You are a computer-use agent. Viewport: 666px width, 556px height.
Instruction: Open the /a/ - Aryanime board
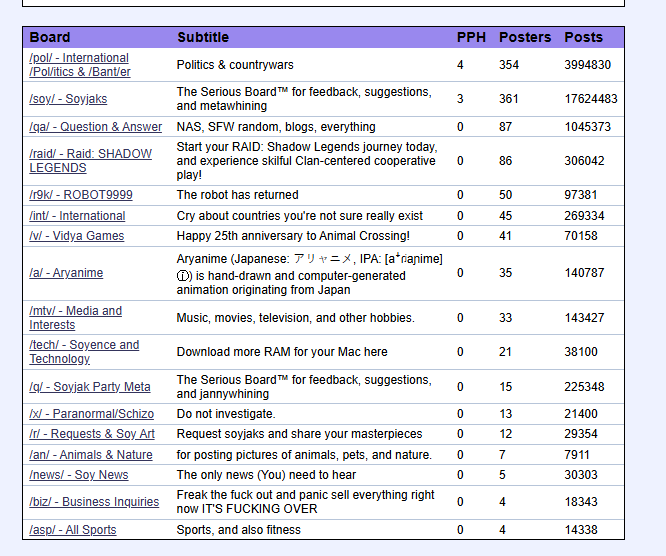(66, 273)
